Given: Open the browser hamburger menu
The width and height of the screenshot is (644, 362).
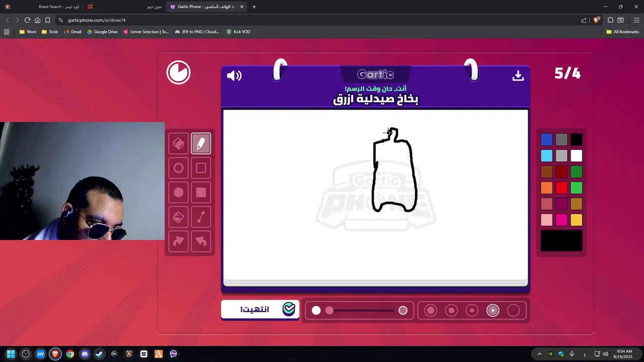Looking at the screenshot, I should click(x=636, y=20).
